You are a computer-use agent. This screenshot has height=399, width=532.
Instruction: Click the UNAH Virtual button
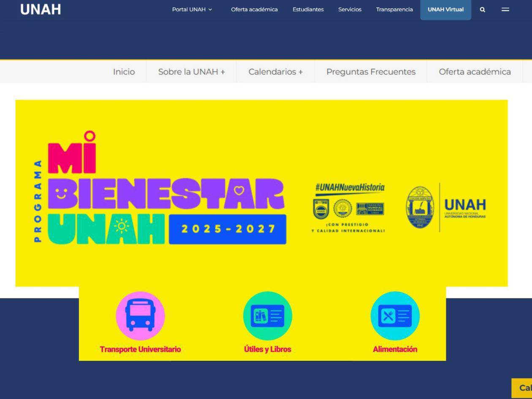click(x=445, y=9)
